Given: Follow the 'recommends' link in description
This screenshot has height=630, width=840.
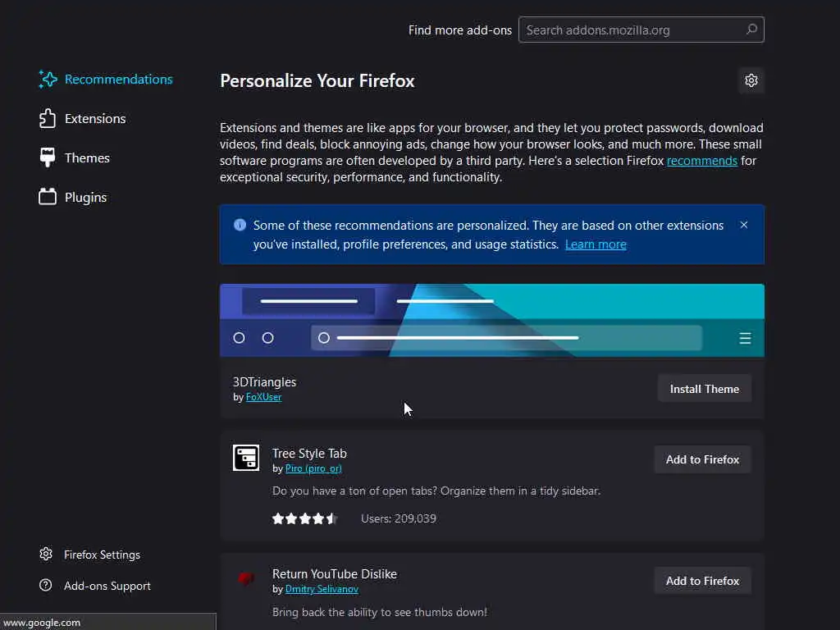Looking at the screenshot, I should [702, 161].
